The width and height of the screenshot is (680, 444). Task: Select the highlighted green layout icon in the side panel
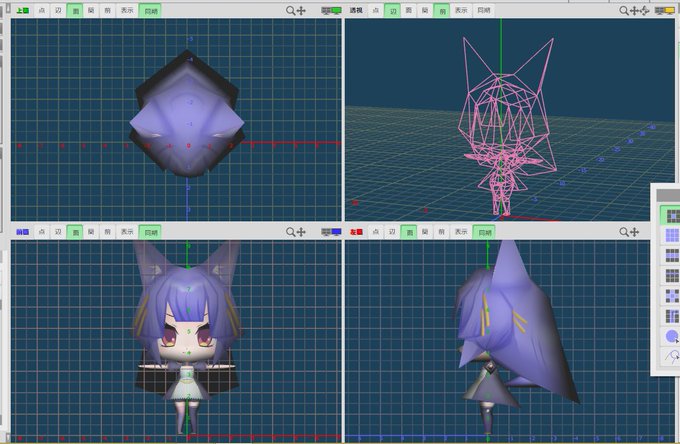671,215
